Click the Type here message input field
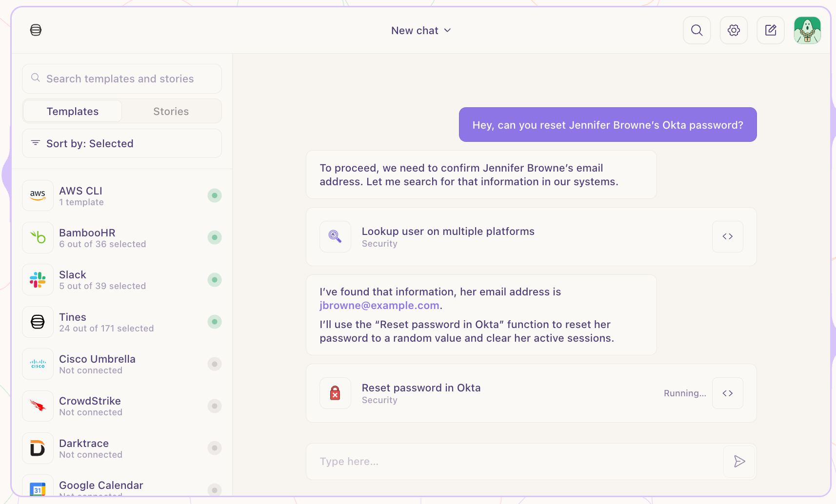 tap(512, 461)
